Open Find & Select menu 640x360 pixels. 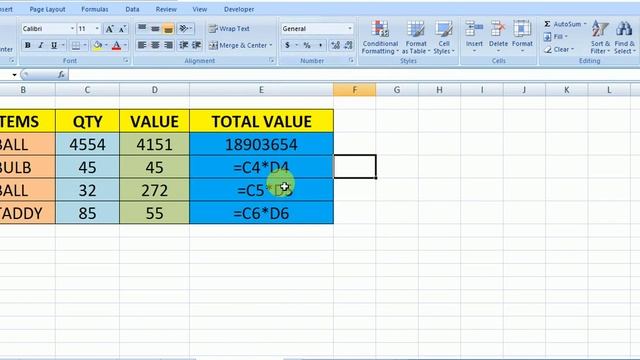(624, 38)
